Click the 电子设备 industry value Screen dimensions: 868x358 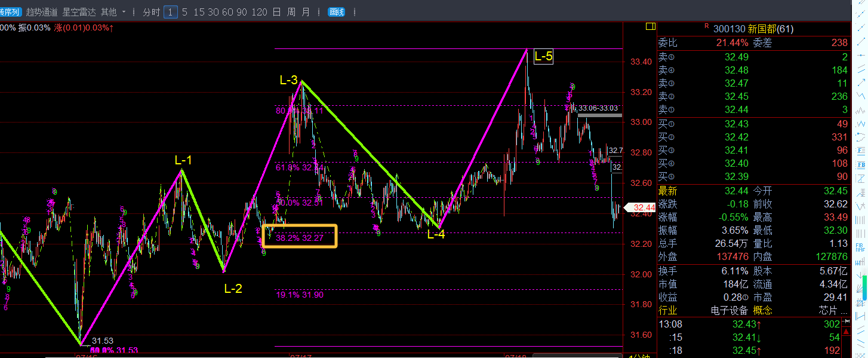(729, 310)
